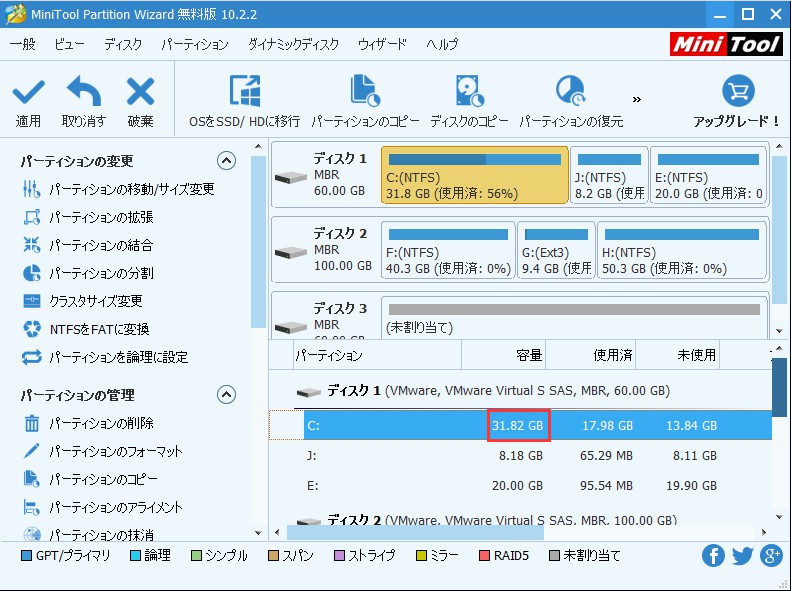Select the C:(NTFS) partition block on Disk 1
Image resolution: width=791 pixels, height=591 pixels.
(475, 175)
